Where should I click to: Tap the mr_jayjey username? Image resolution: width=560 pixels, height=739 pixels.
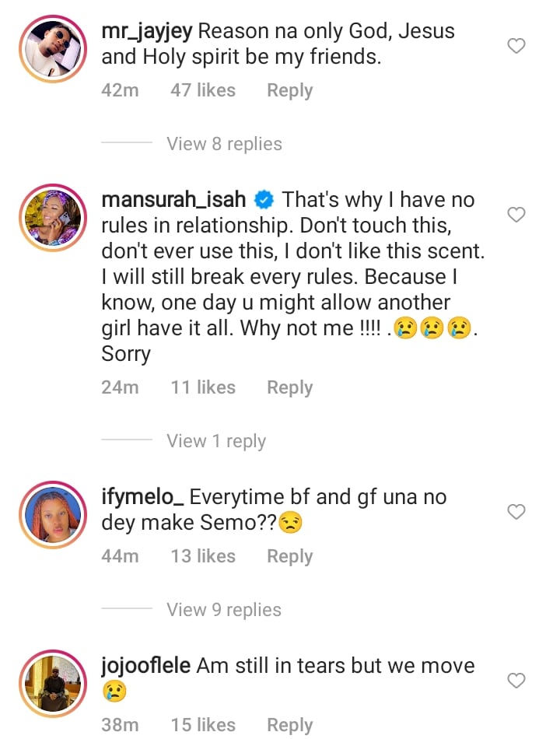point(147,32)
